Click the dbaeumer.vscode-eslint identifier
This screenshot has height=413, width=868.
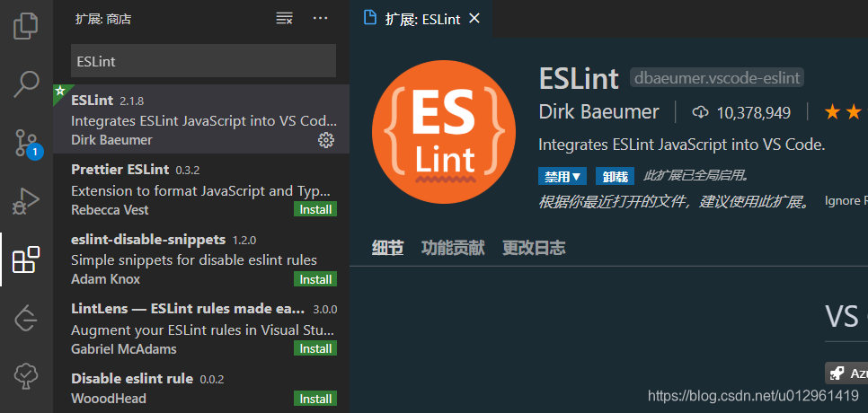(x=717, y=78)
